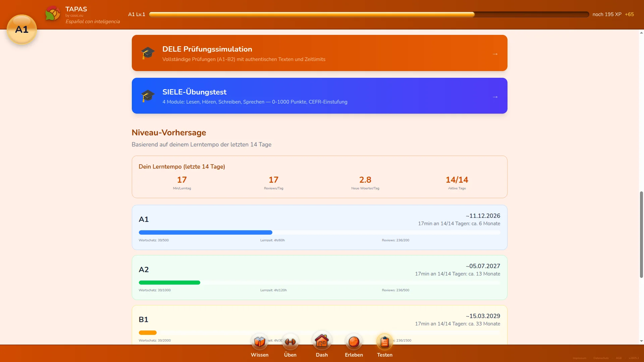Click 'Reviews: 236/200' in A1 card

(x=395, y=240)
